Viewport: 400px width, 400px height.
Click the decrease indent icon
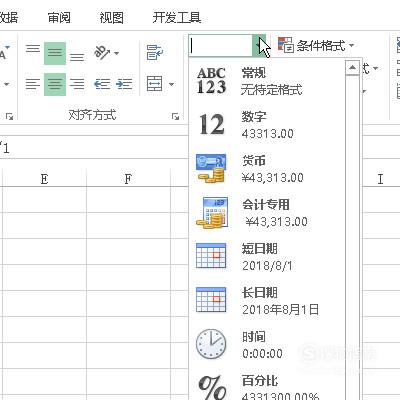click(x=102, y=84)
